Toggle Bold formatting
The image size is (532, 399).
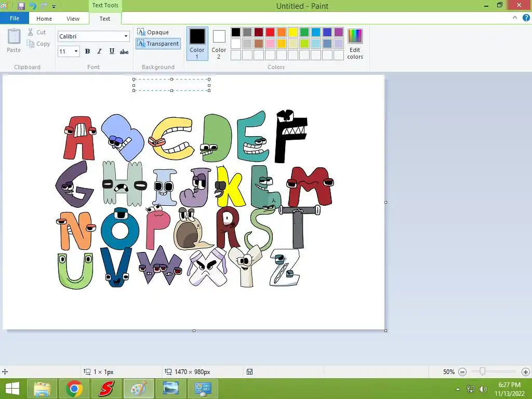click(x=87, y=51)
